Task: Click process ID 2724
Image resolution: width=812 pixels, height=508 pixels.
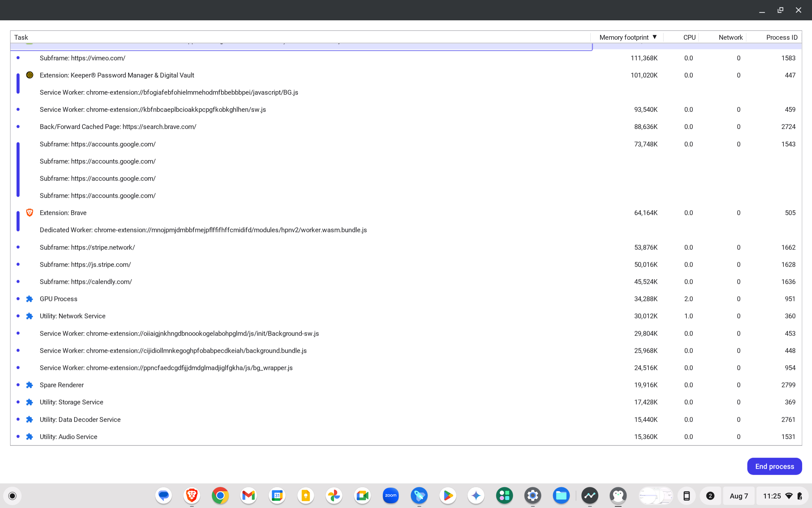Action: click(x=788, y=127)
